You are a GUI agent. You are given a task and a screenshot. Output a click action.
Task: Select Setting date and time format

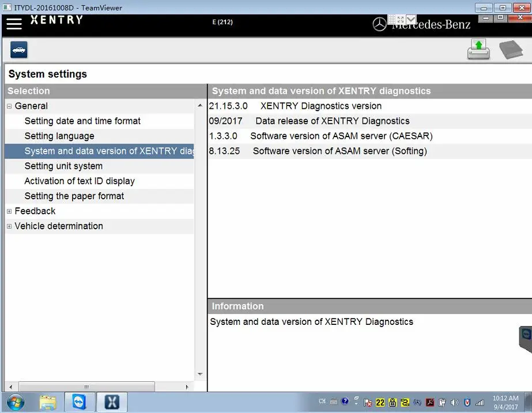[x=99, y=121]
